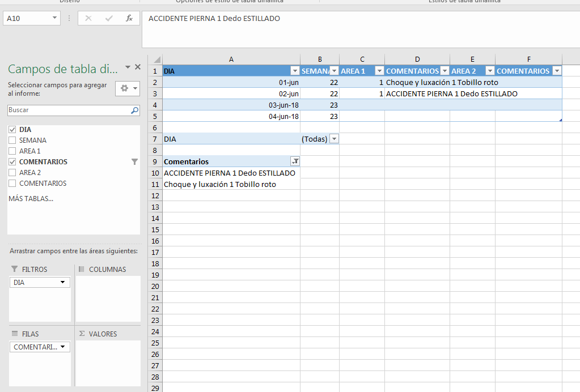Select row 10 header
The height and width of the screenshot is (392, 580).
point(155,173)
